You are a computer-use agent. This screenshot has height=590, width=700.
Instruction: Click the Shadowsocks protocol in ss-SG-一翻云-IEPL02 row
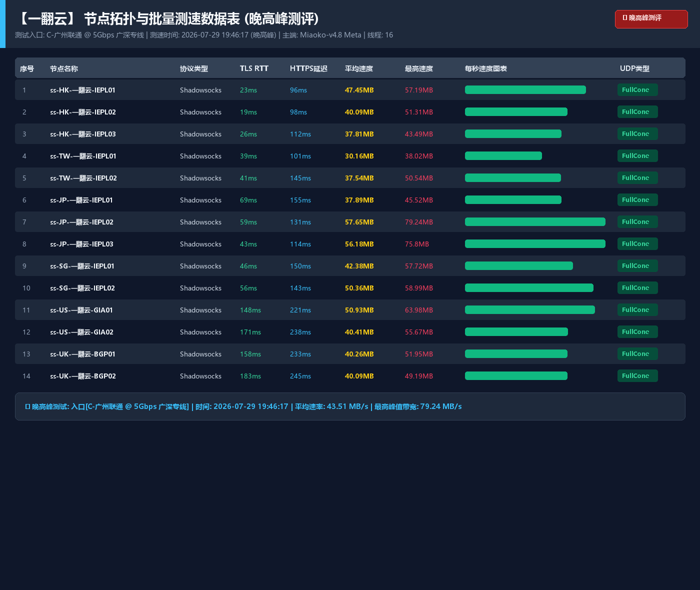pyautogui.click(x=200, y=288)
